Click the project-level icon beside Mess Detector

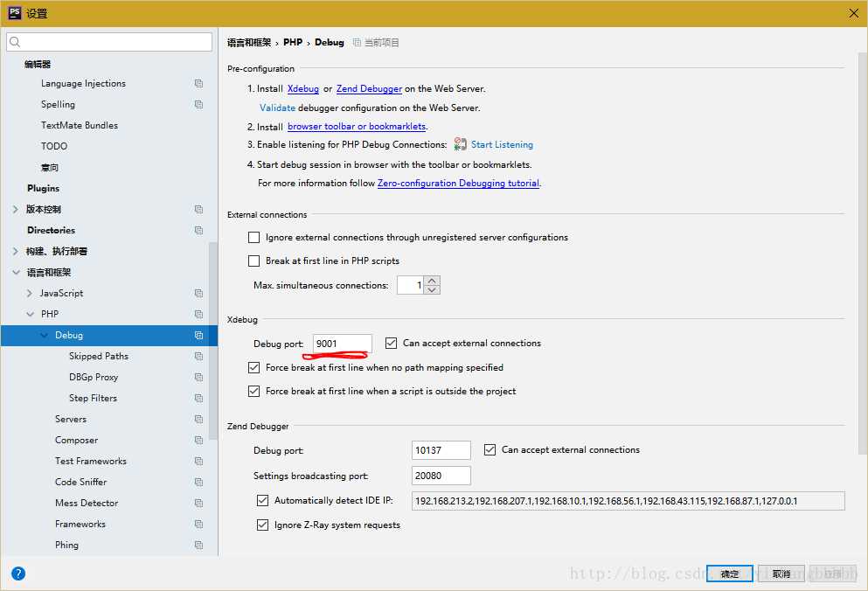pos(198,503)
